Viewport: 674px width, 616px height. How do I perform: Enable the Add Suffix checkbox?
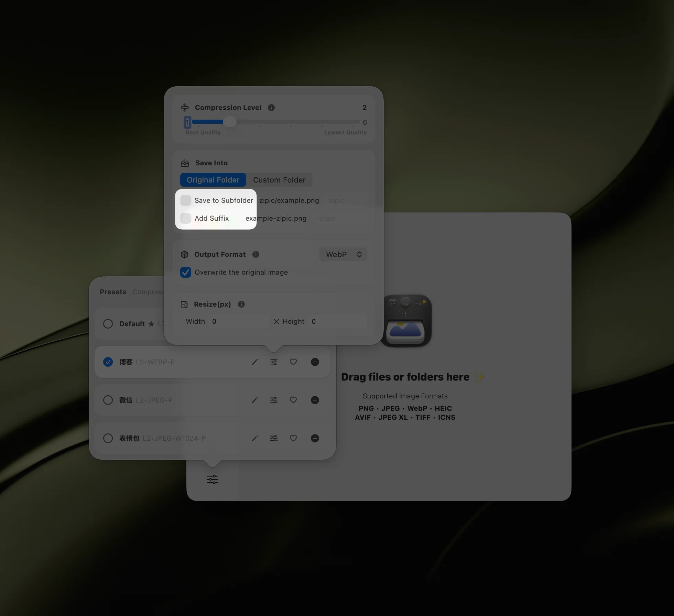(186, 218)
